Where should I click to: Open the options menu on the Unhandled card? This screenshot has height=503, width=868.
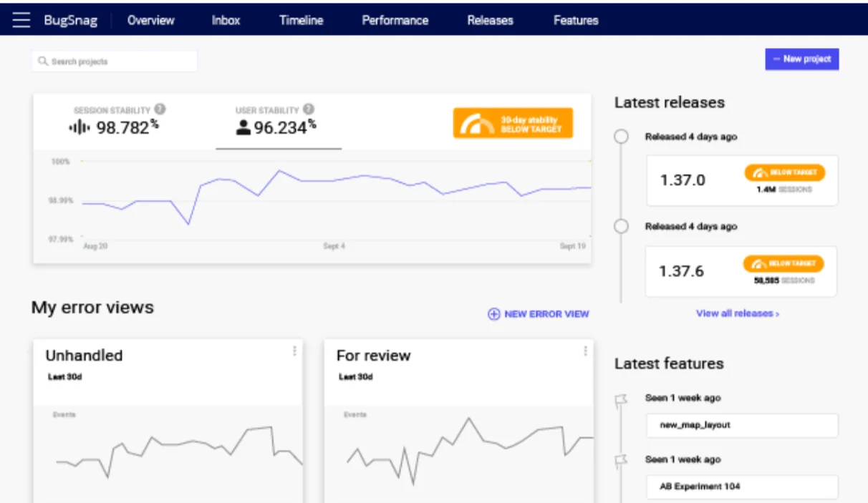[294, 350]
